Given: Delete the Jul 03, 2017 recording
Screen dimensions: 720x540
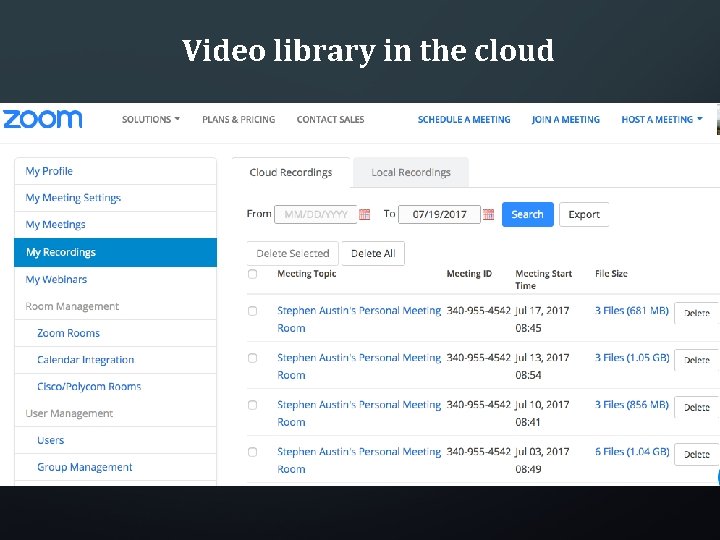Looking at the screenshot, I should [x=697, y=454].
